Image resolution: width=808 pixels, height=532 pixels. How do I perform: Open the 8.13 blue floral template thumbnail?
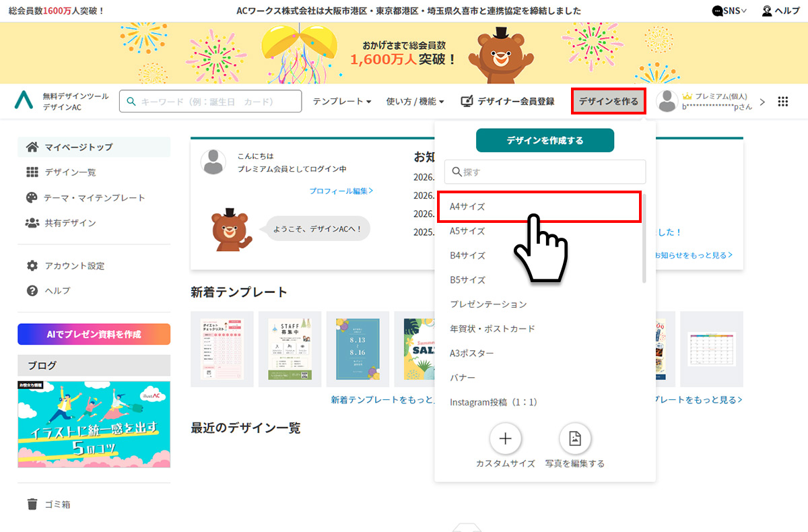(x=358, y=349)
